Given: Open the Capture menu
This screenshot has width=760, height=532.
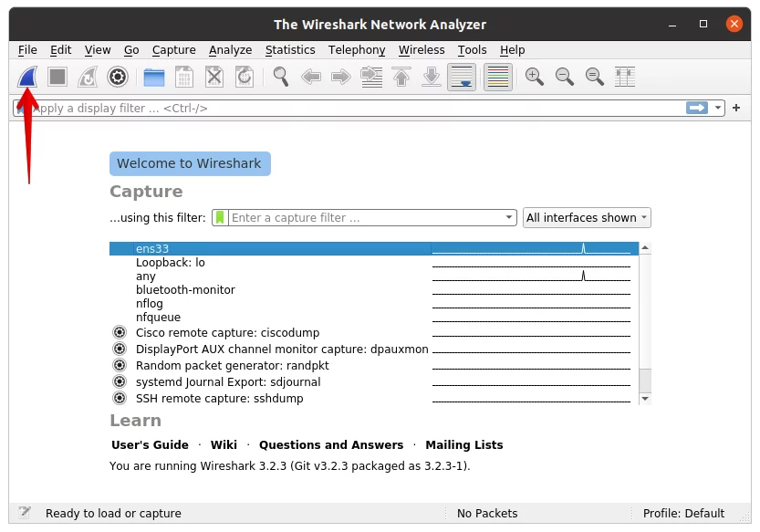Looking at the screenshot, I should point(174,50).
